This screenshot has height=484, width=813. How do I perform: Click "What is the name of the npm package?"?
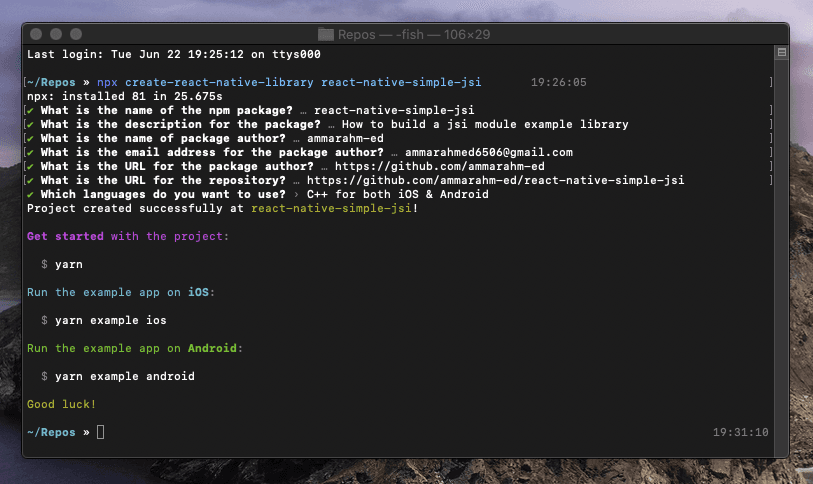tap(166, 110)
